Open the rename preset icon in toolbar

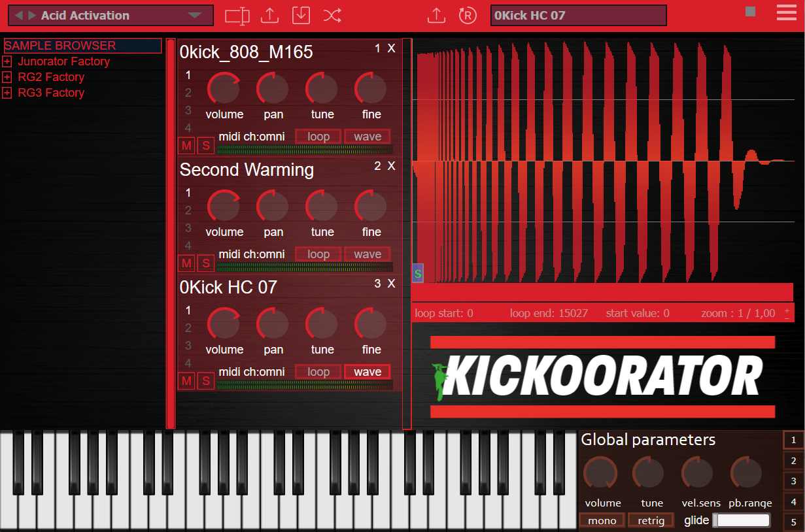click(x=236, y=16)
